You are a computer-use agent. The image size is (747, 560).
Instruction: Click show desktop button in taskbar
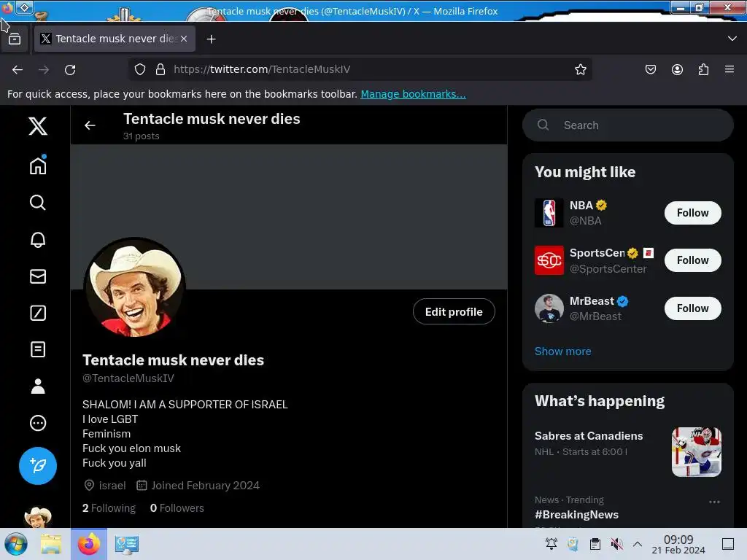tap(727, 544)
